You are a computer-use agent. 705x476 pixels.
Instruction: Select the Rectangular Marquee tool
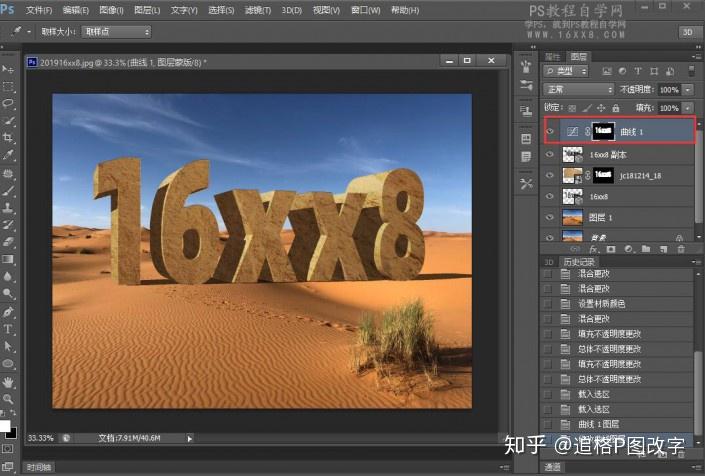(x=8, y=86)
